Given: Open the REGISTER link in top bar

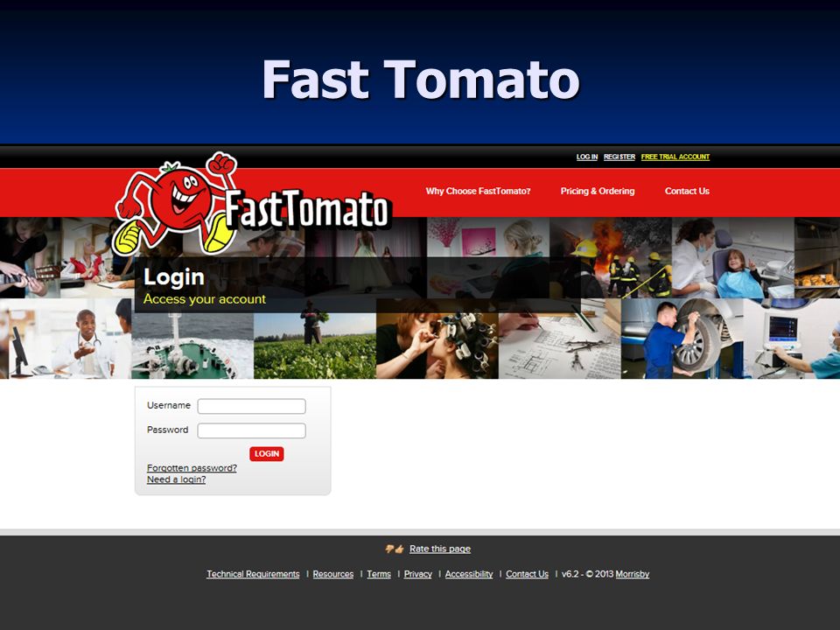Looking at the screenshot, I should pyautogui.click(x=619, y=157).
